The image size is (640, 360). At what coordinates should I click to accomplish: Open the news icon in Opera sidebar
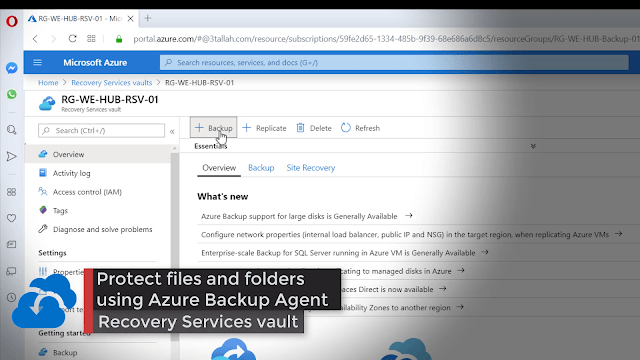pyautogui.click(x=11, y=244)
